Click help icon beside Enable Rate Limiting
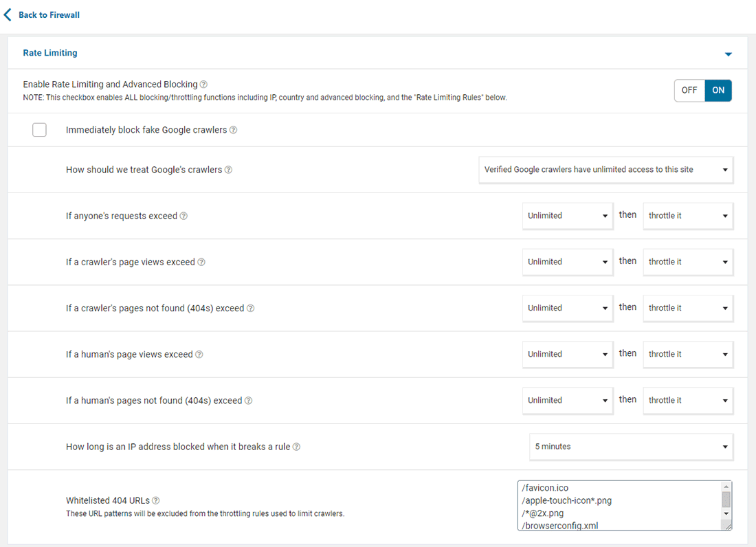The image size is (756, 547). pyautogui.click(x=203, y=85)
